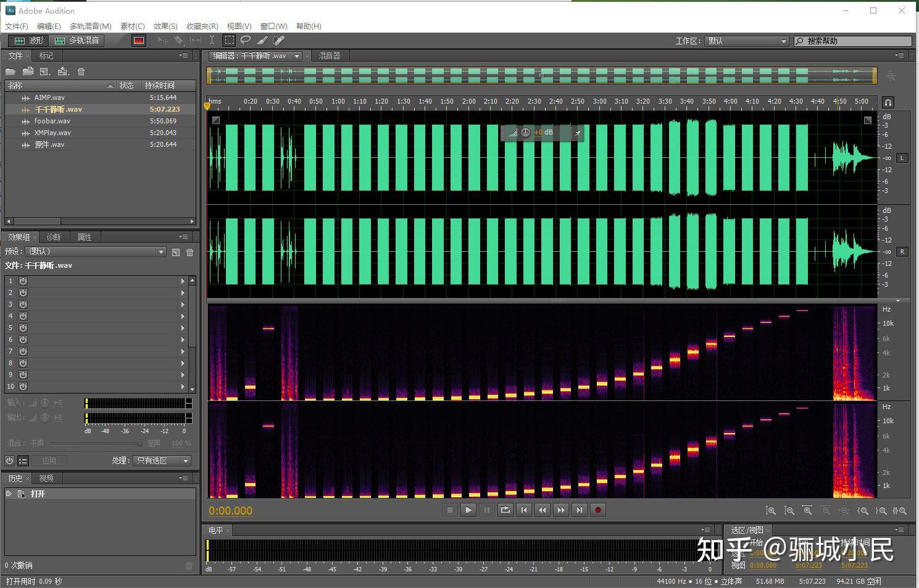Open the 效果 menu
This screenshot has height=588, width=919.
click(x=164, y=26)
